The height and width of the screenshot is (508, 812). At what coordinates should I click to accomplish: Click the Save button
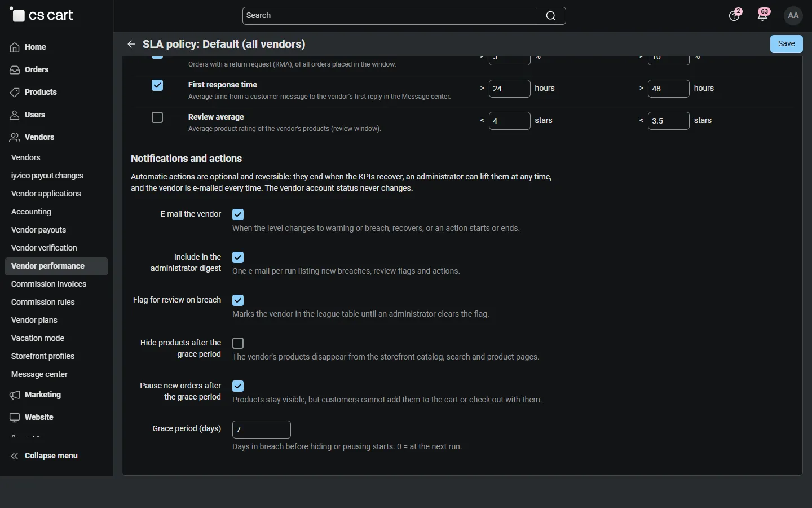[x=787, y=44]
